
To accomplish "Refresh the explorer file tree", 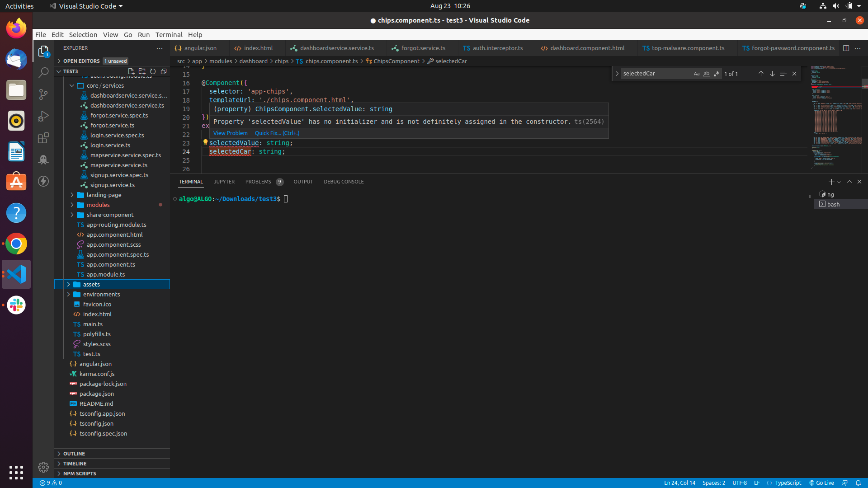I will point(153,71).
